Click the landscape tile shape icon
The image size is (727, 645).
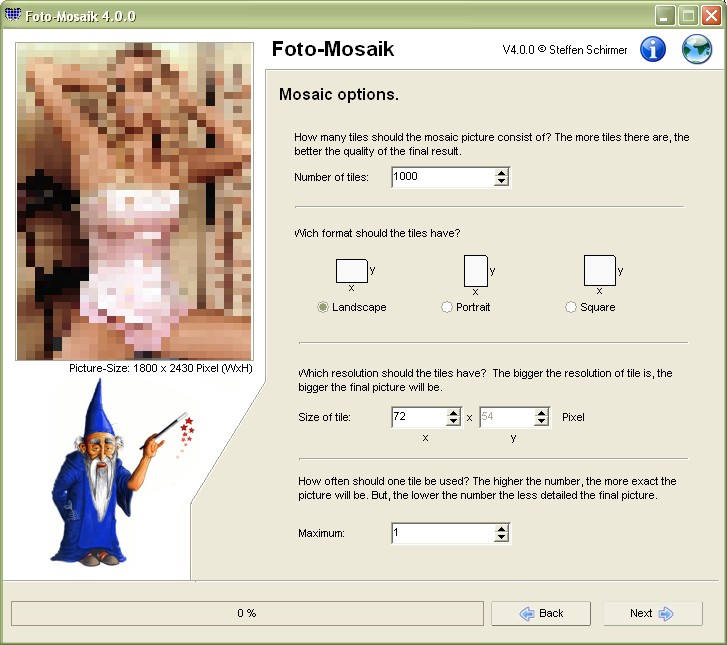[x=351, y=271]
